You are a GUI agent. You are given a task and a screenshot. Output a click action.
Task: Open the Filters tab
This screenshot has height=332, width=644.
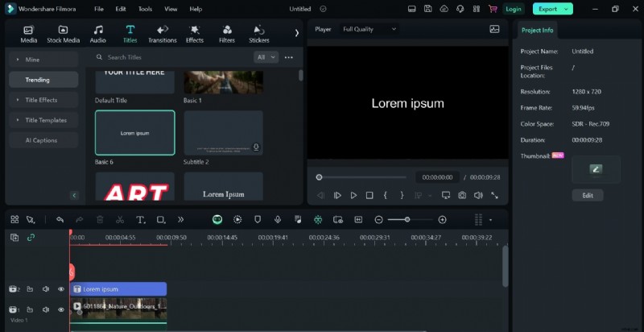227,34
